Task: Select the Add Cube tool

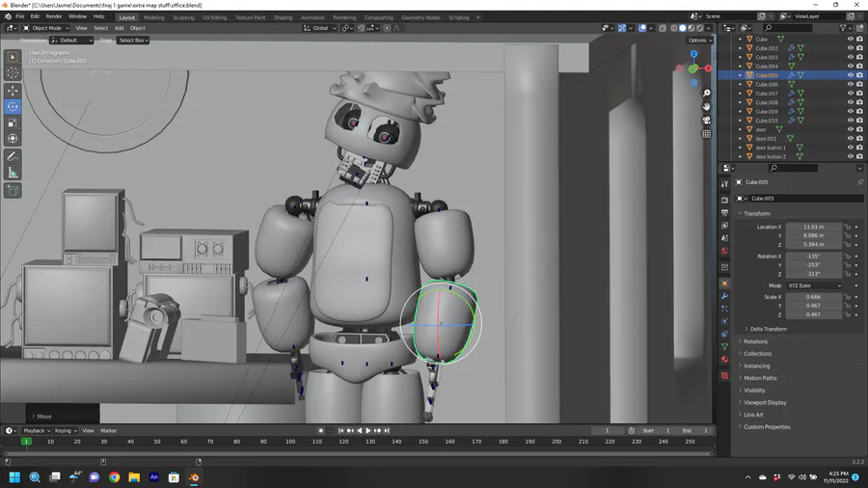Action: pos(13,191)
